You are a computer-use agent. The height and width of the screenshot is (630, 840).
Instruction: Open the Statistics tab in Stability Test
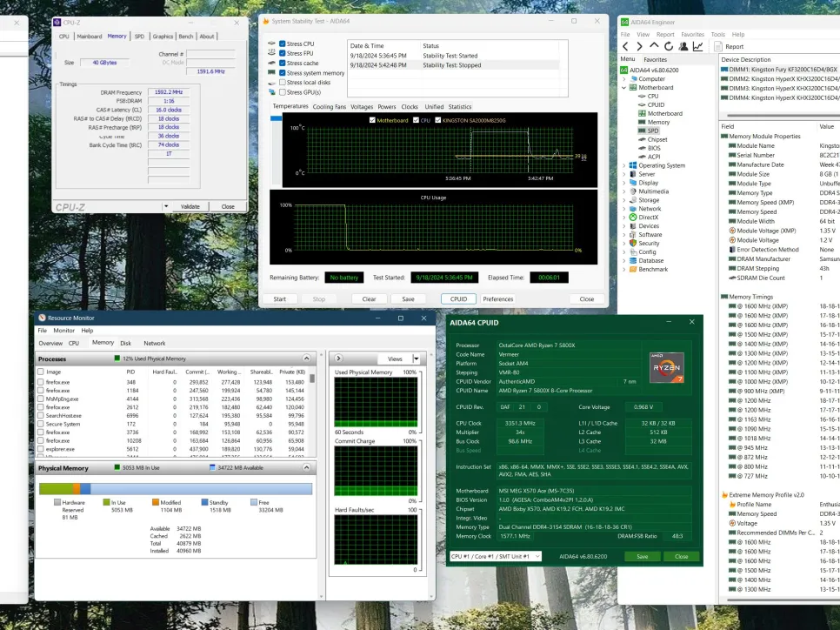pyautogui.click(x=460, y=107)
